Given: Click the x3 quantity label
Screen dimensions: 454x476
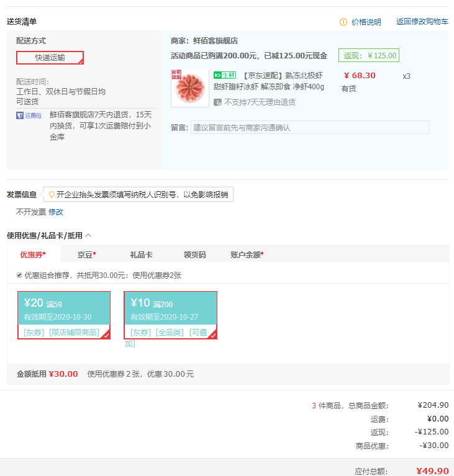Looking at the screenshot, I should point(406,76).
